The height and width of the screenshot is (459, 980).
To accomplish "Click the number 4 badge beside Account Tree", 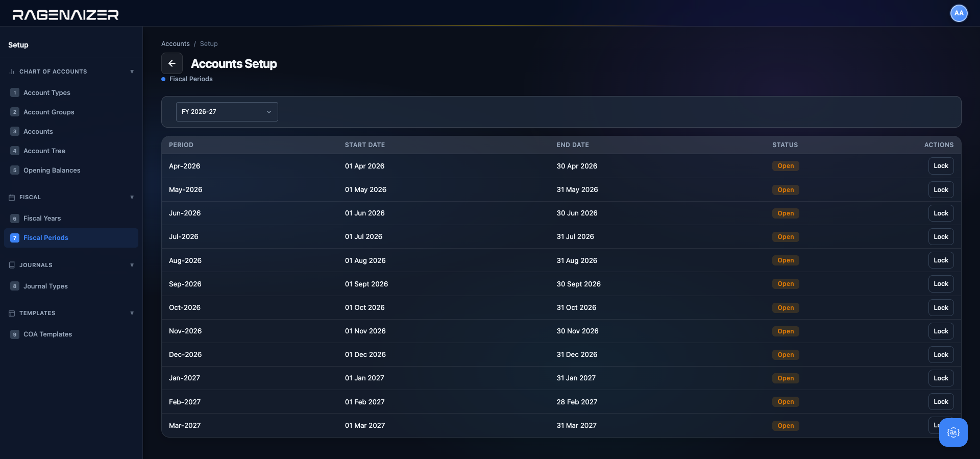I will [x=15, y=151].
